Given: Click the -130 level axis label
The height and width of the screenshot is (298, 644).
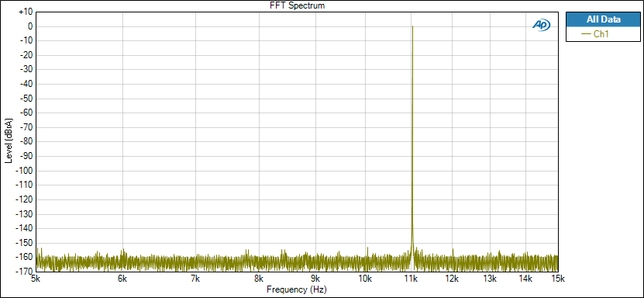Looking at the screenshot, I should tap(24, 214).
